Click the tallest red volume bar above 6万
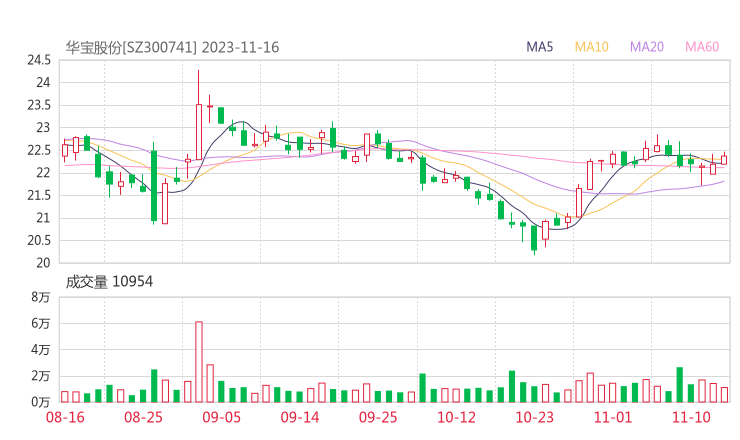This screenshot has height=440, width=740. [x=199, y=362]
